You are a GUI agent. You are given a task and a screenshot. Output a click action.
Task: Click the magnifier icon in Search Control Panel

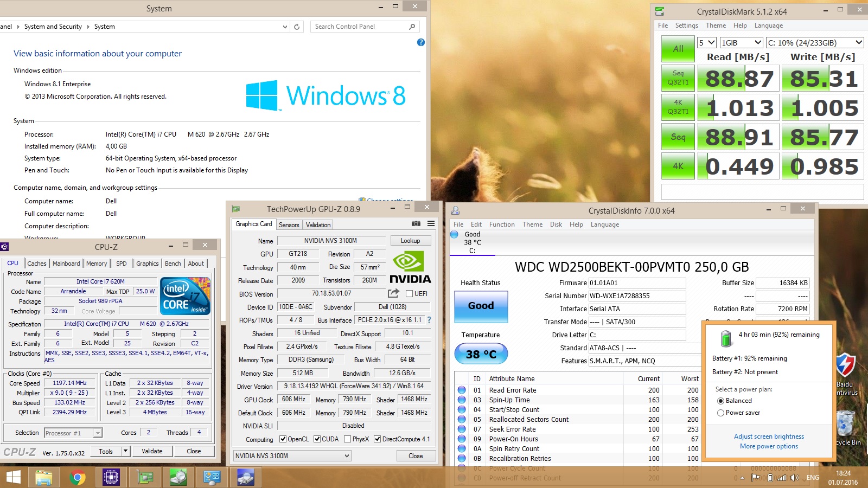[x=412, y=27]
